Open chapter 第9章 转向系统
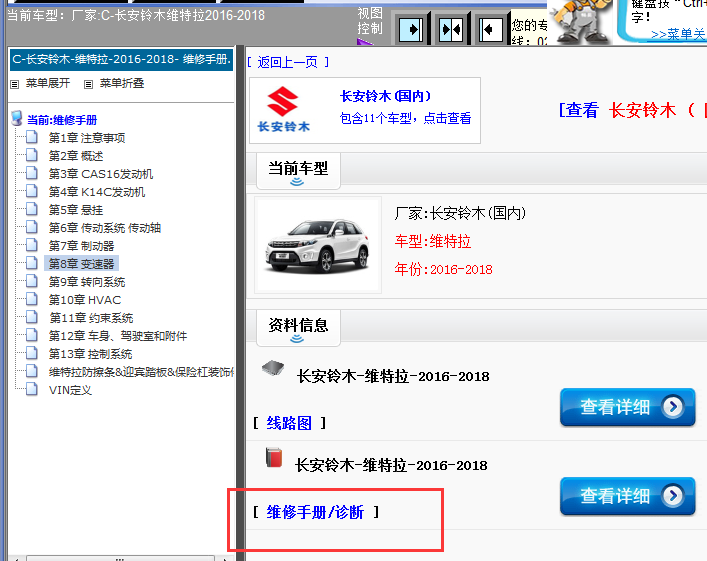707x561 pixels. coord(87,282)
